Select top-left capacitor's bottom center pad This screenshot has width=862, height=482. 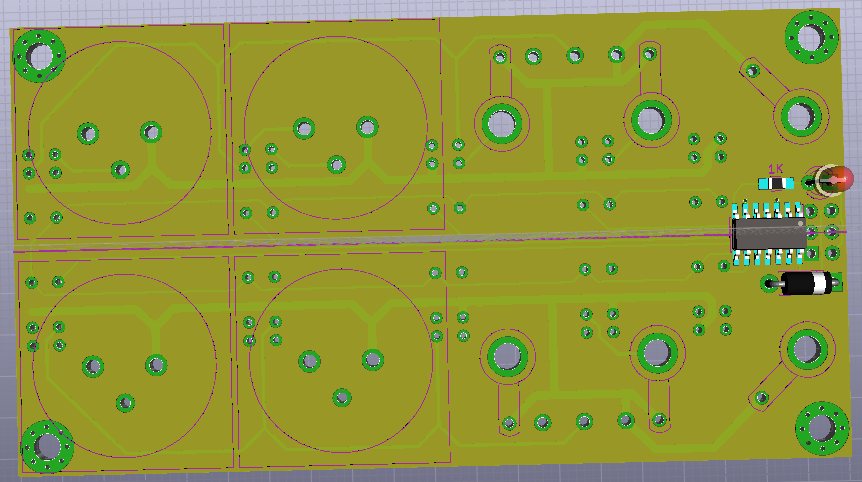click(x=121, y=170)
